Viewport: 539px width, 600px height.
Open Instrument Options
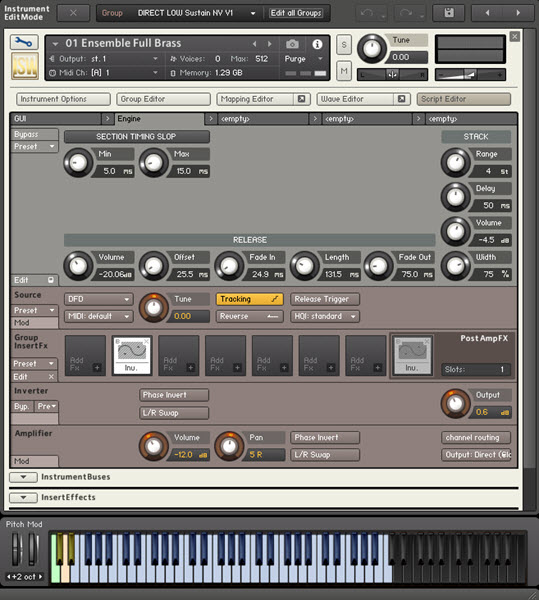(63, 99)
